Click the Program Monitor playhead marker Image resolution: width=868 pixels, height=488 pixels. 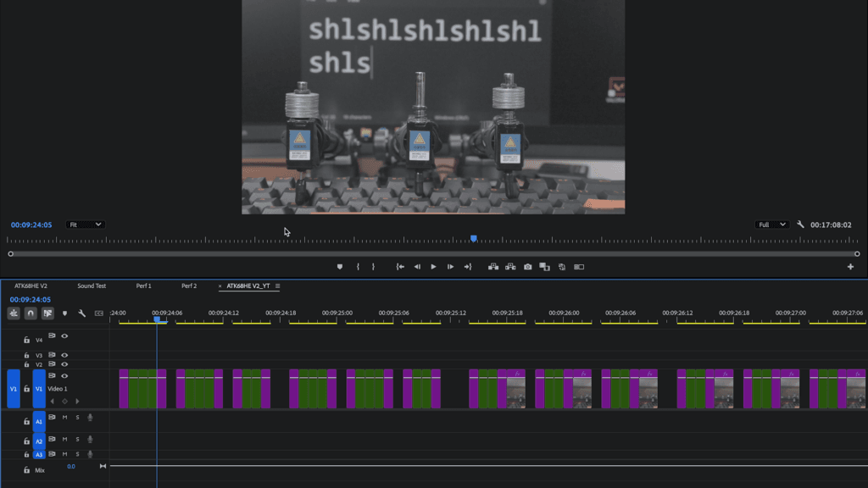[474, 238]
